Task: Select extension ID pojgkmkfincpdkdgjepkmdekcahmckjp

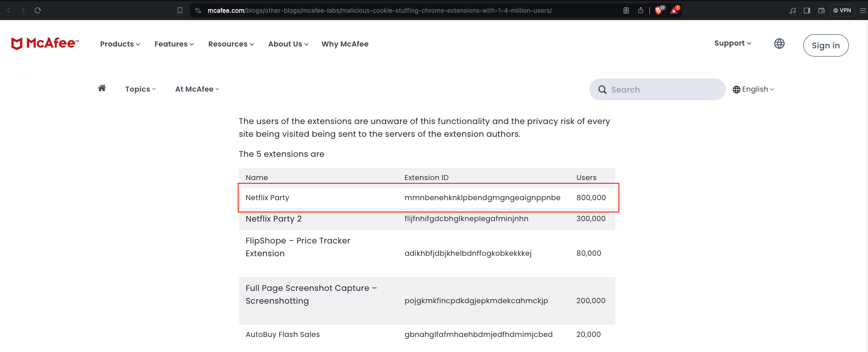Action: (x=476, y=301)
